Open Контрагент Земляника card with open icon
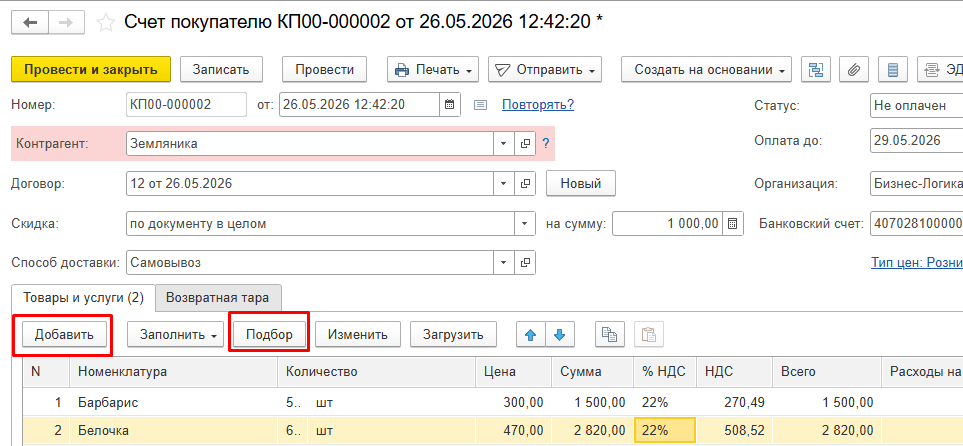 525,144
